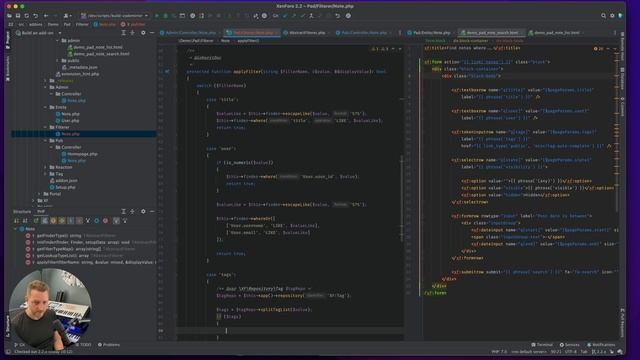
Task: Save all files with the disk icon
Action: pos(18,16)
